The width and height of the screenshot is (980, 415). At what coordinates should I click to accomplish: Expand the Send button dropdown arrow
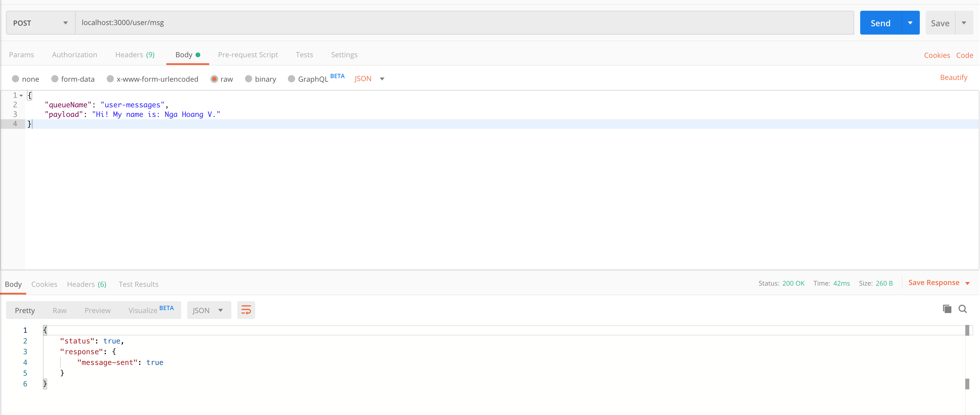(910, 23)
